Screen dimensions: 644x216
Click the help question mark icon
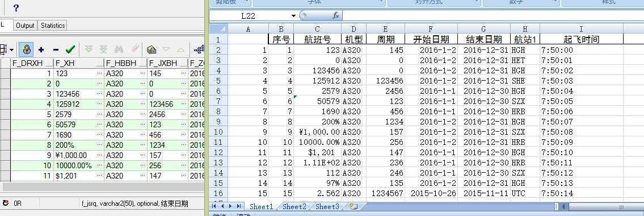pyautogui.click(x=16, y=7)
